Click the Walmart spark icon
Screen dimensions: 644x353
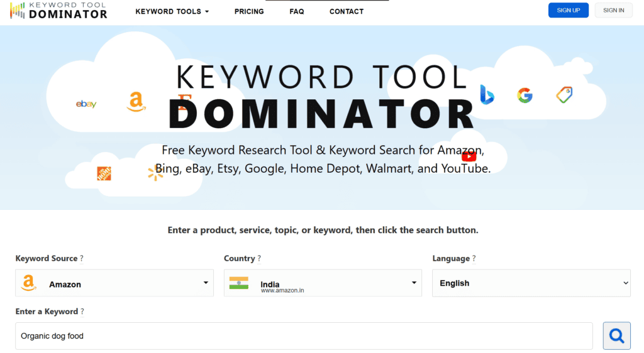coord(153,173)
